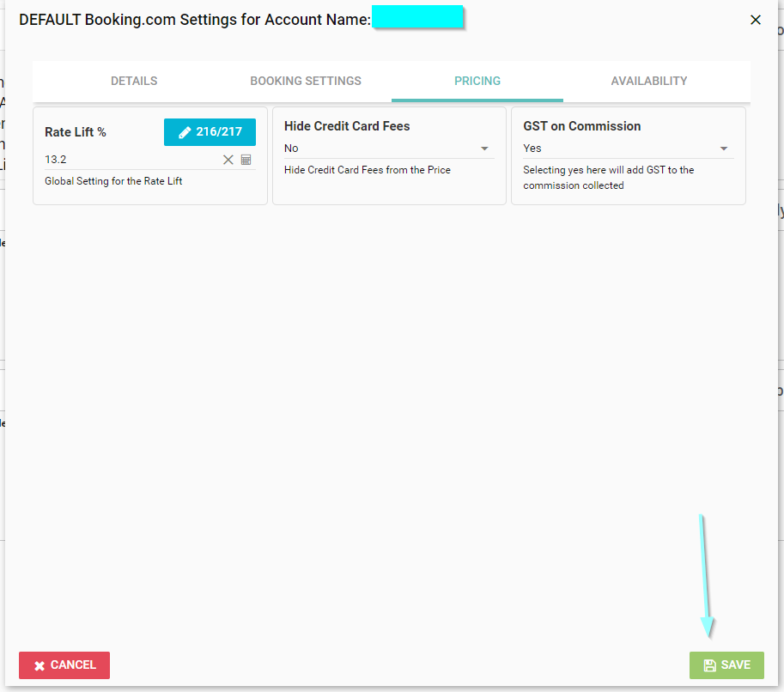Screen dimensions: 784x692
Task: Open the Booking Settings tab
Action: coord(306,81)
